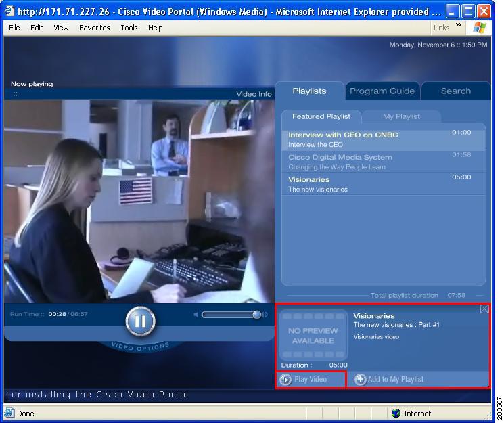Click the volume speaker icon
The width and height of the screenshot is (504, 423).
click(x=196, y=315)
